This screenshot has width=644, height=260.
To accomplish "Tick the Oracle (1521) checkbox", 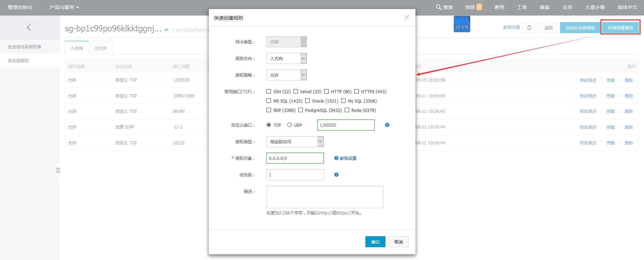I will point(307,101).
